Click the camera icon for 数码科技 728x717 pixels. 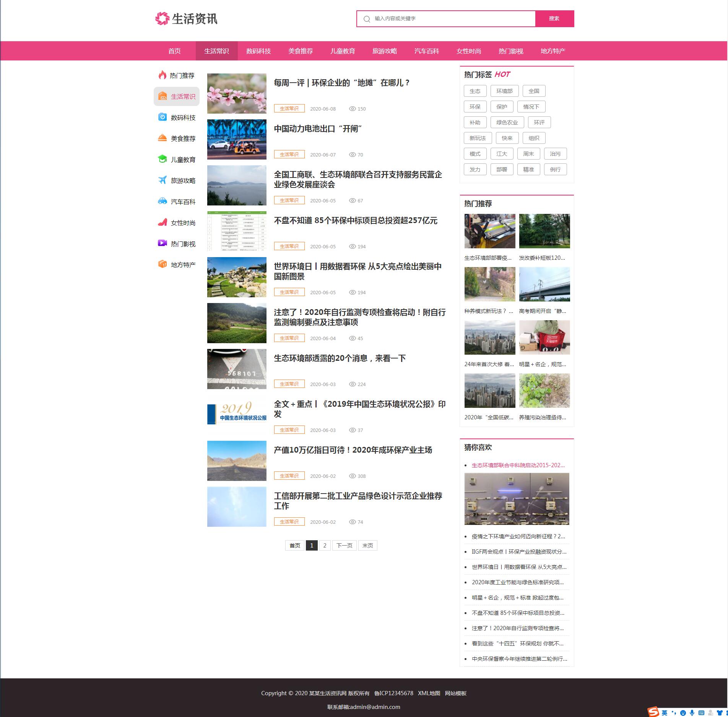tap(162, 117)
